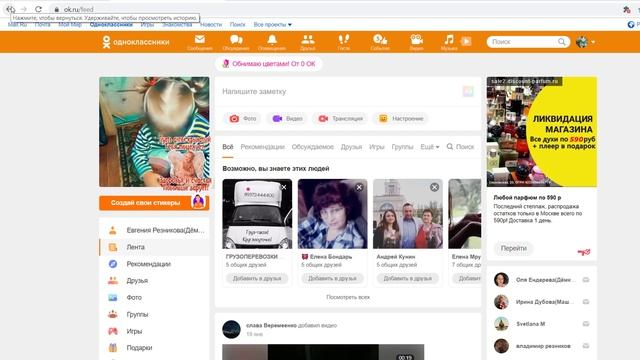Image resolution: width=640 pixels, height=360 pixels.
Task: Switch to the Группы feed tab
Action: (x=402, y=147)
